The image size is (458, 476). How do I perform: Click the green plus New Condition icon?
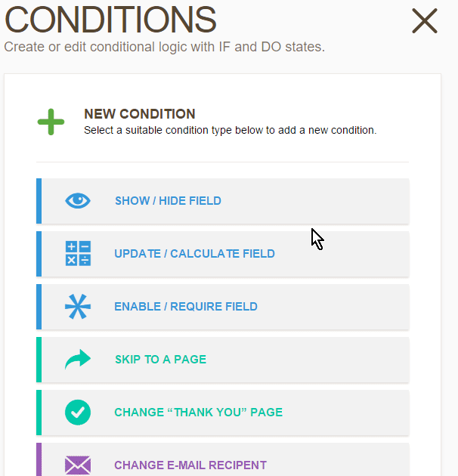[x=51, y=122]
